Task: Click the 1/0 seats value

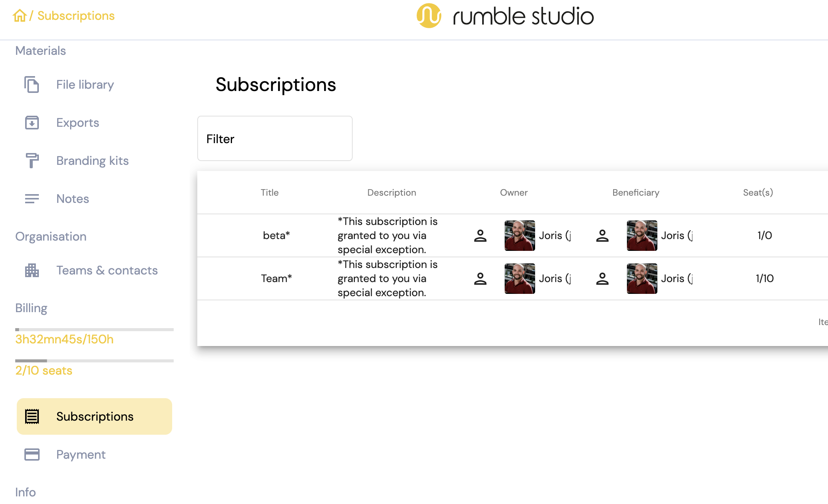Action: coord(765,236)
